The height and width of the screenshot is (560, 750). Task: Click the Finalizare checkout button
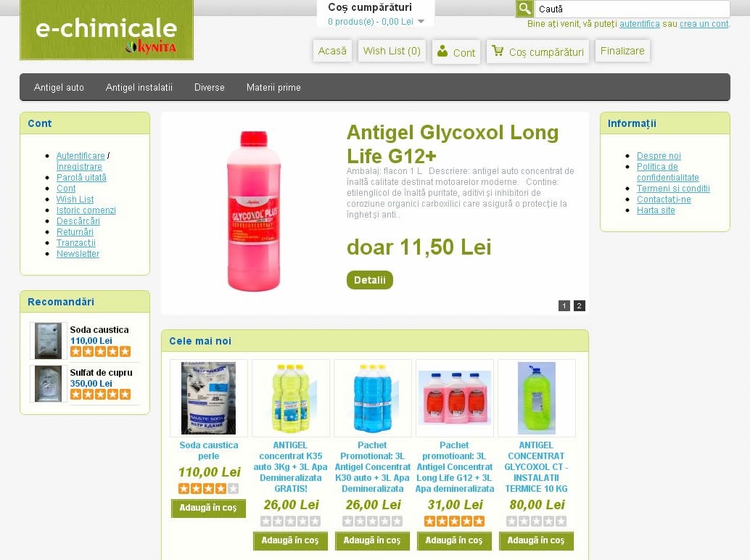pyautogui.click(x=622, y=51)
